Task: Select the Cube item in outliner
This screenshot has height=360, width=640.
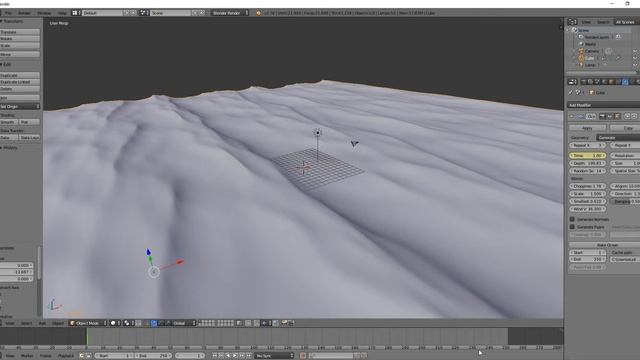Action: 589,58
